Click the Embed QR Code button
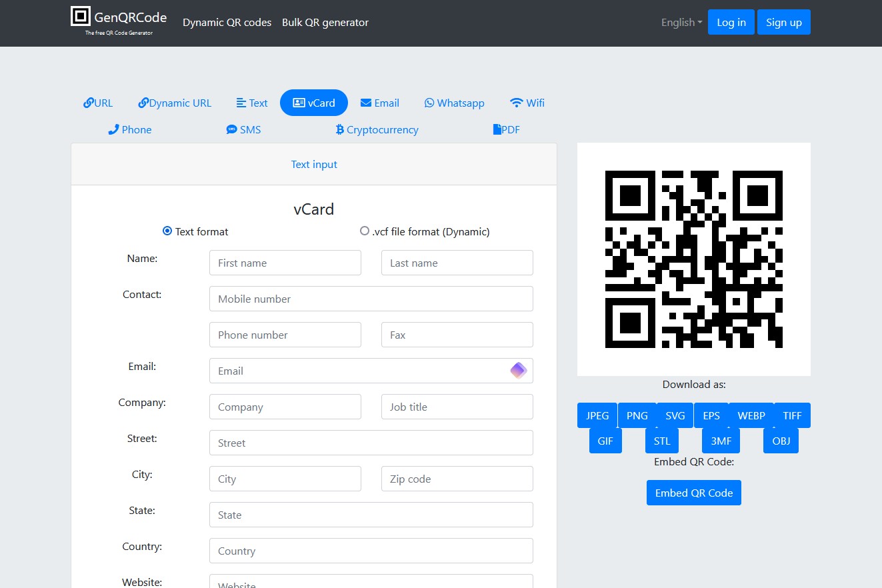The image size is (882, 588). click(694, 493)
